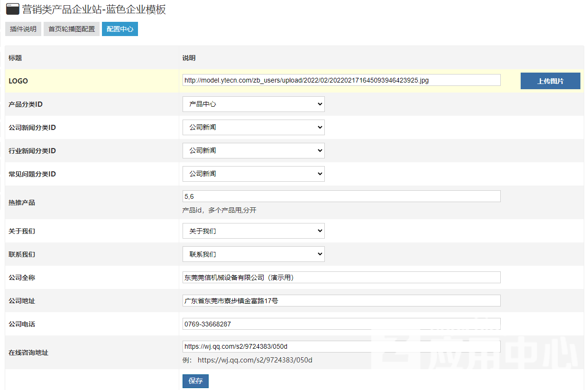Open the 联系我们 page dropdown

click(253, 254)
